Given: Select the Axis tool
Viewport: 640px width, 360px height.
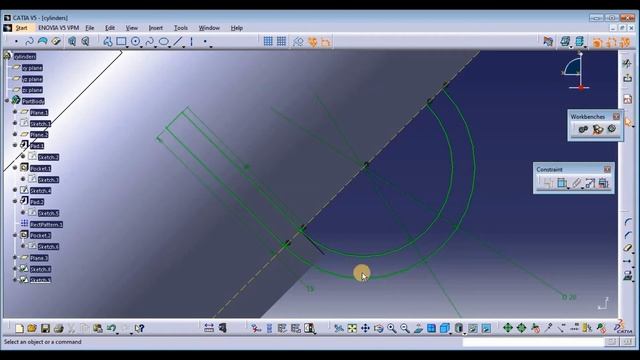Looking at the screenshot, I should pyautogui.click(x=191, y=41).
